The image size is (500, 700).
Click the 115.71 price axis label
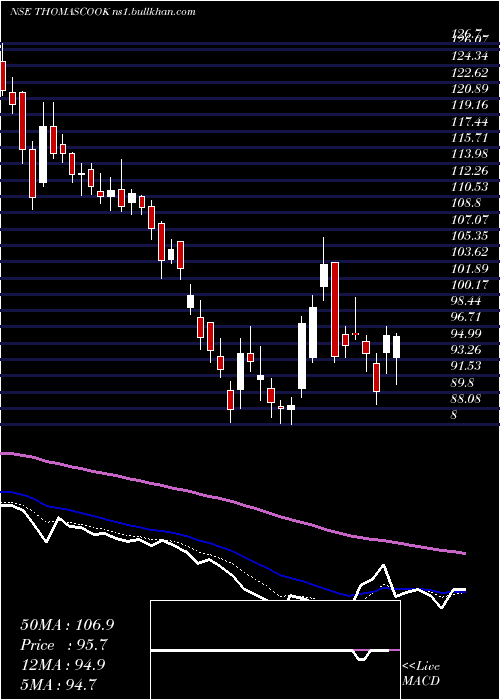(x=470, y=138)
